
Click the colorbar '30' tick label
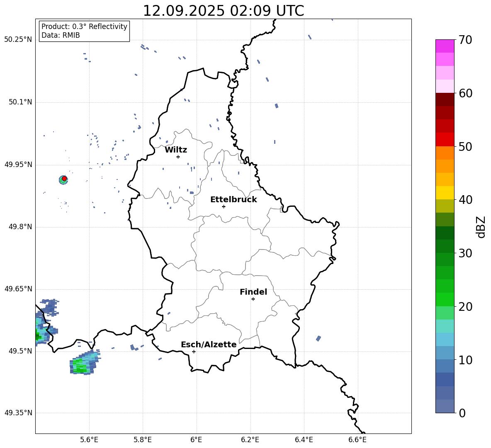click(x=465, y=253)
